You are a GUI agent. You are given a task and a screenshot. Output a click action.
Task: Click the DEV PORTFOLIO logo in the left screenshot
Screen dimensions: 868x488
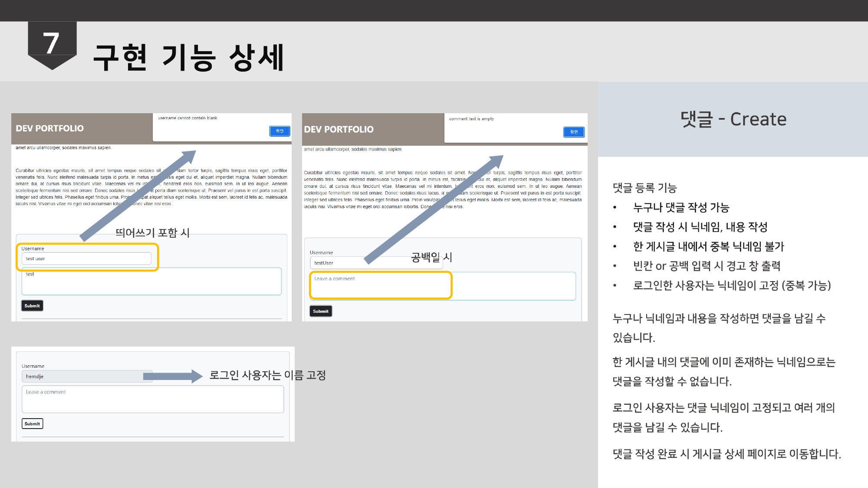pyautogui.click(x=49, y=129)
